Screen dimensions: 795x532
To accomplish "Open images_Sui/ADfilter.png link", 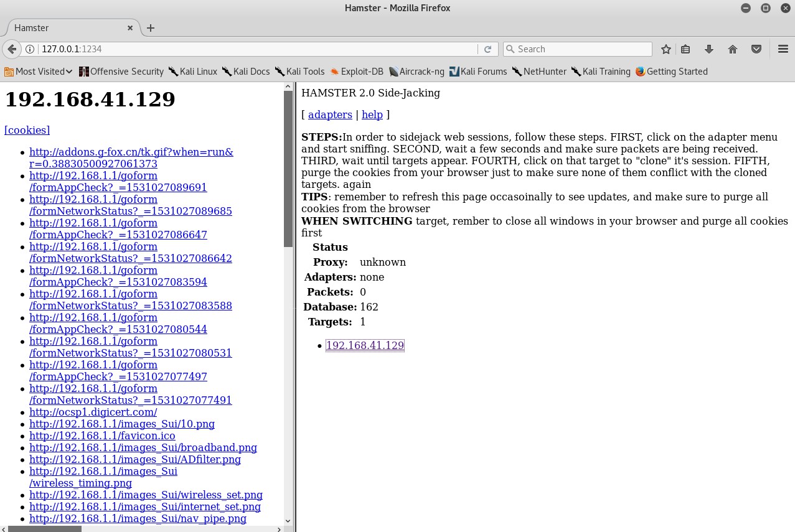I will (135, 459).
